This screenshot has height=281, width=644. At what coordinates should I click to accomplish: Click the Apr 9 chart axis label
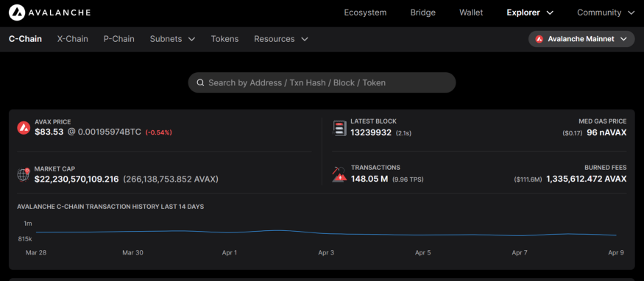tap(616, 253)
